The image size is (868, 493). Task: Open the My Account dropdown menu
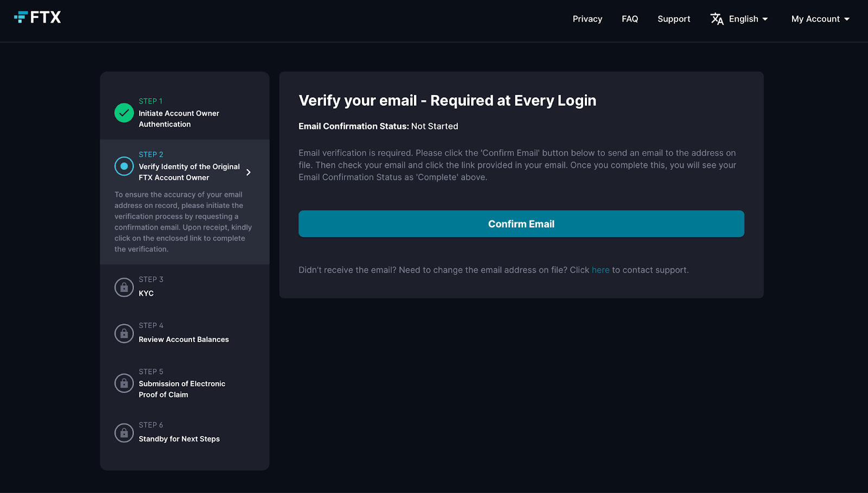820,19
